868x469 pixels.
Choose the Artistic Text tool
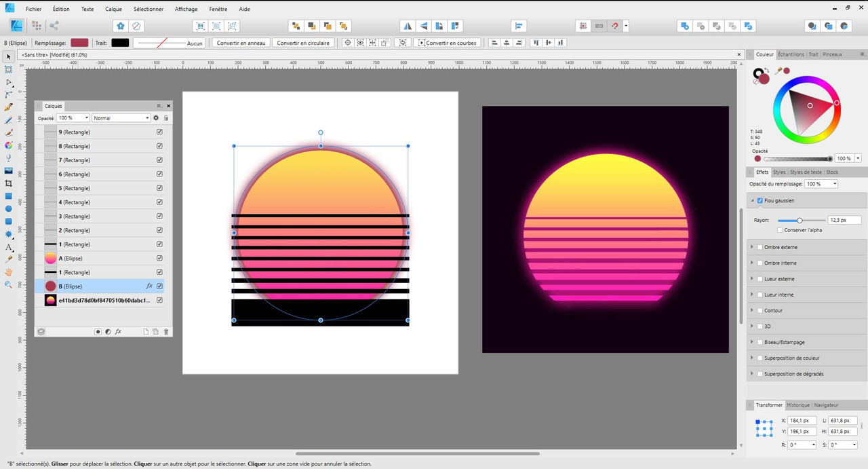pos(9,247)
